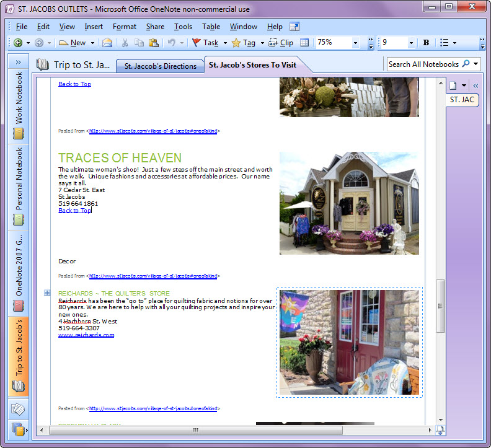491x448 pixels.
Task: Click the Copy icon in toolbar
Action: pos(139,43)
